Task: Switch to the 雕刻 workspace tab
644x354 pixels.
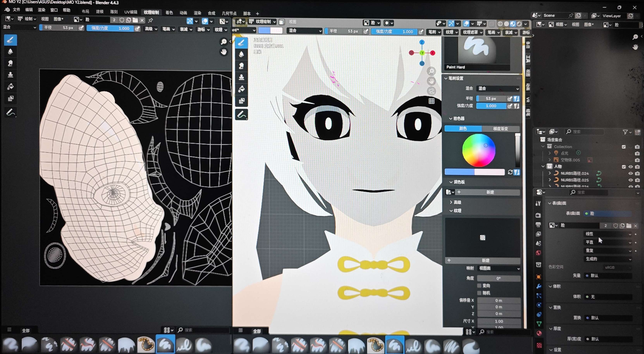Action: tap(114, 12)
